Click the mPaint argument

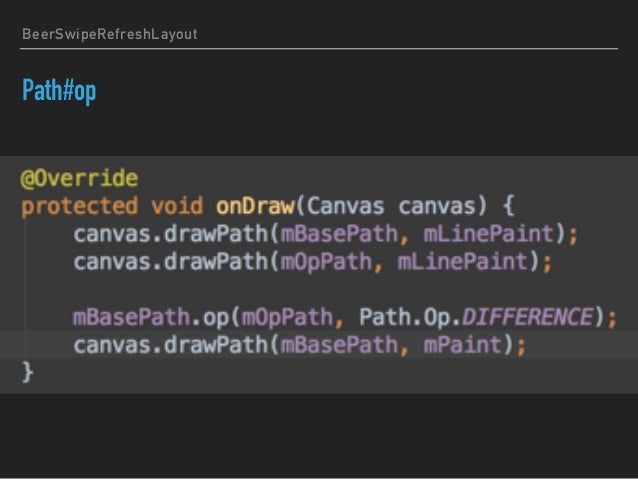coord(463,345)
